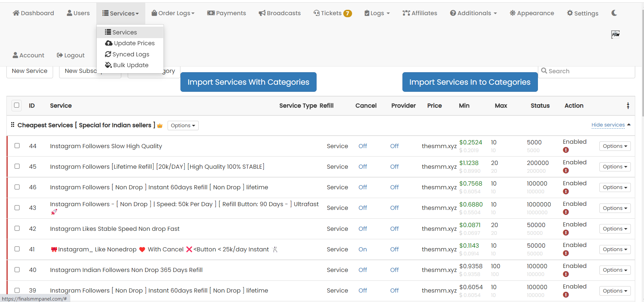Click the Logout arrow icon
Viewport: 644px width, 302px height.
pos(60,55)
